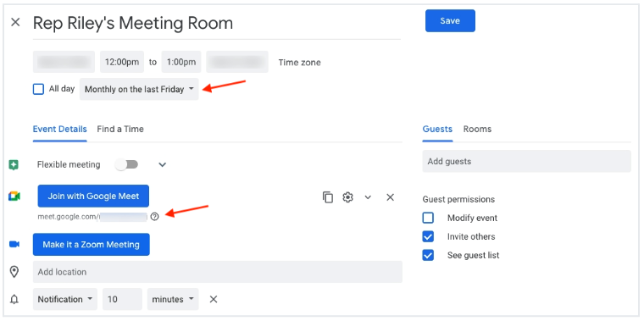Copy the Google Meet conferencing info
The image size is (644, 321).
(x=327, y=197)
